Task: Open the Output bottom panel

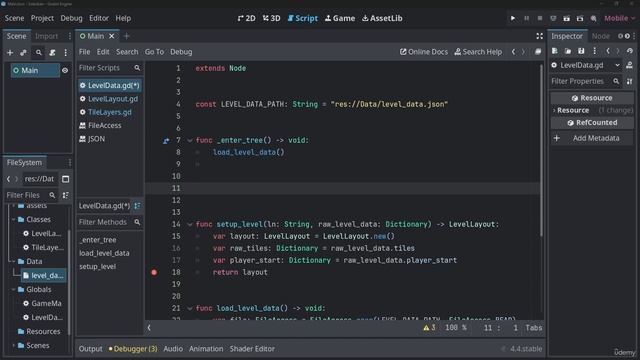Action: [90, 349]
